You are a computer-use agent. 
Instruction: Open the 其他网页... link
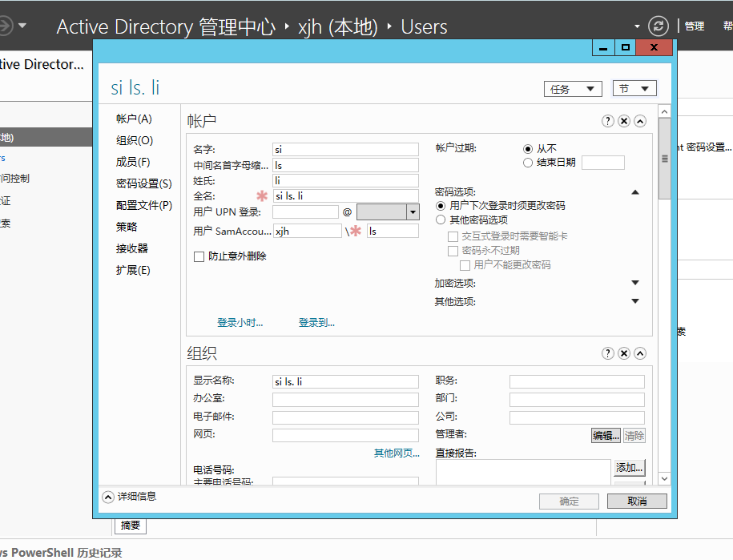coord(397,453)
